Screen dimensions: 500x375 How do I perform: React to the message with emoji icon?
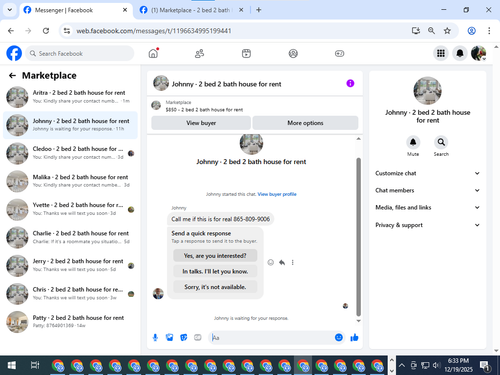click(x=271, y=263)
